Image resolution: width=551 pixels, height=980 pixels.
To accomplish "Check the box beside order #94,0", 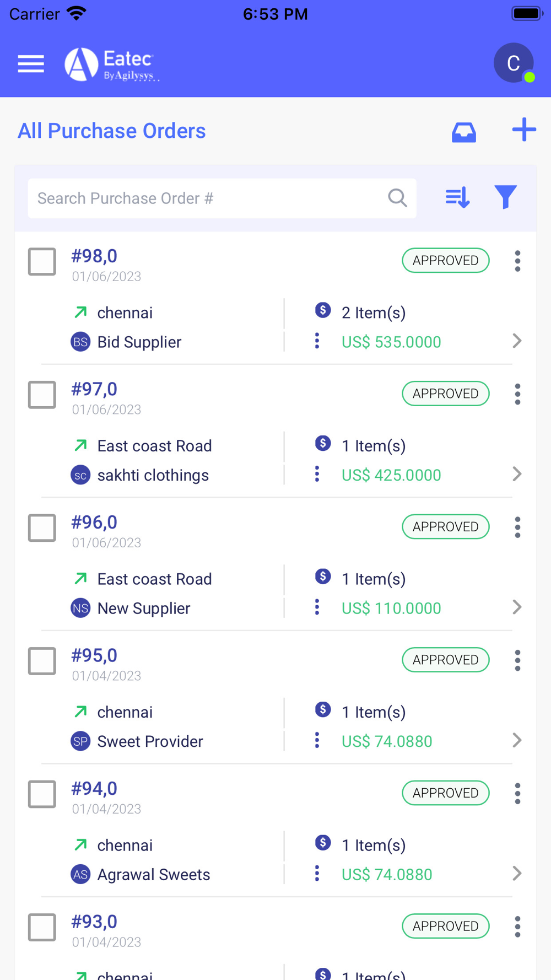I will [x=42, y=794].
